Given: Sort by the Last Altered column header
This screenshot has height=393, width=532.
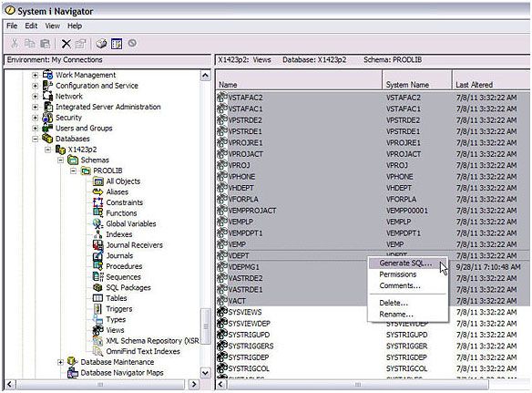Looking at the screenshot, I should pos(491,80).
